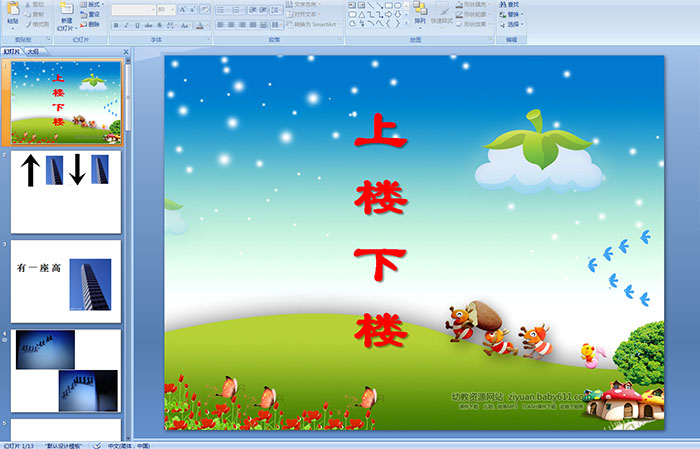
Task: Increase list indent level
Action: (263, 9)
